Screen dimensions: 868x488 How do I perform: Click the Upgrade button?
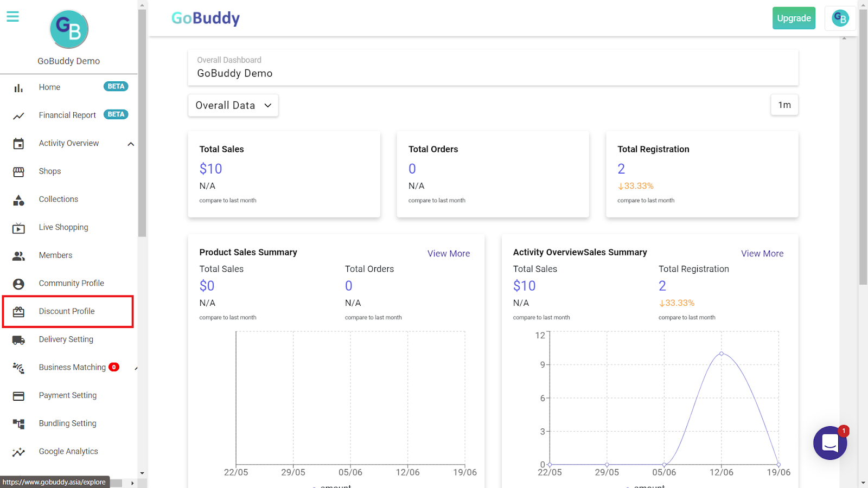point(794,18)
